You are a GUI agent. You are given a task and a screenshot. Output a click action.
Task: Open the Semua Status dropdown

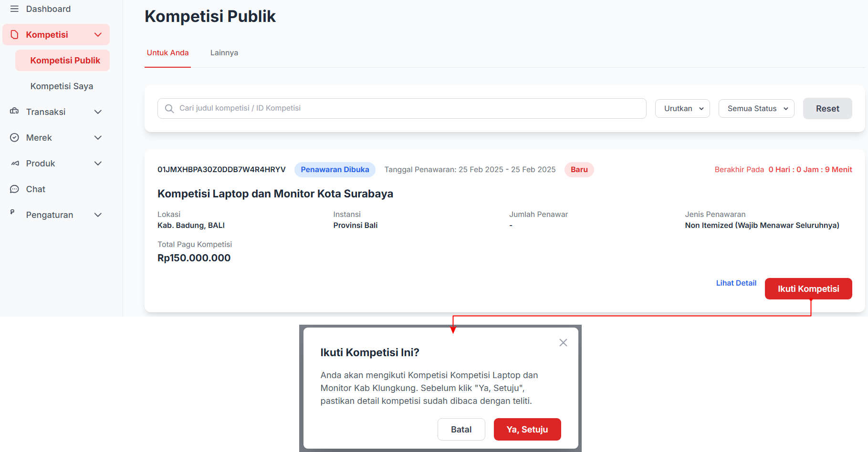[x=756, y=109]
